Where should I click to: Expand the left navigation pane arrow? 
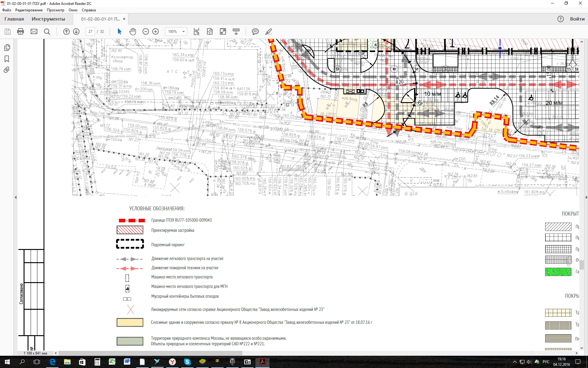point(16,197)
